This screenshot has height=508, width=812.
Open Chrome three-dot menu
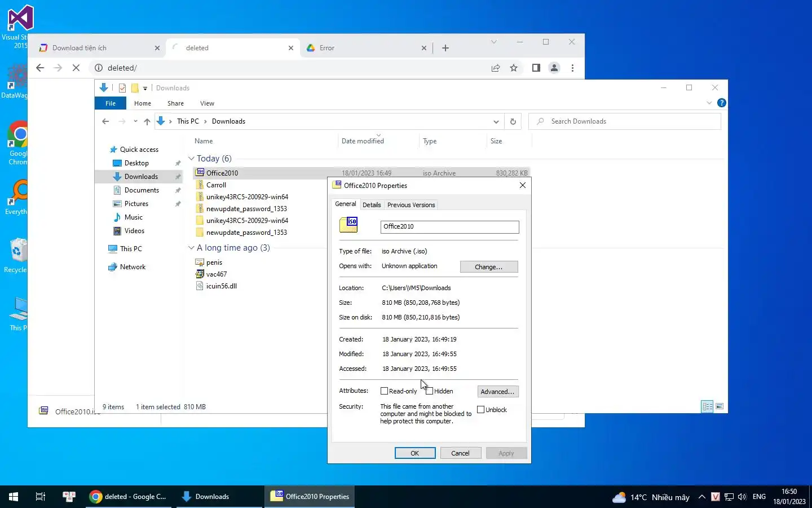click(x=572, y=68)
